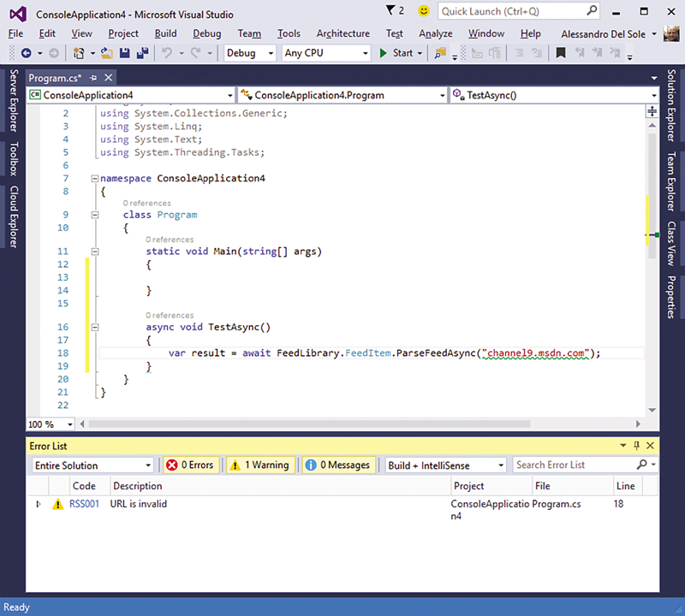Open the 100 % zoom level dropdown

pyautogui.click(x=51, y=424)
